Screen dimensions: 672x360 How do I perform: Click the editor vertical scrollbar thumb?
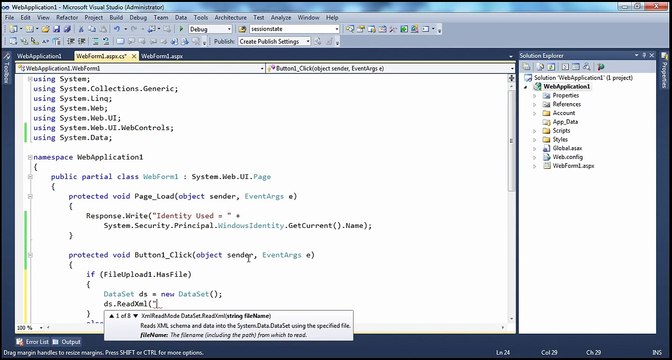pos(511,141)
